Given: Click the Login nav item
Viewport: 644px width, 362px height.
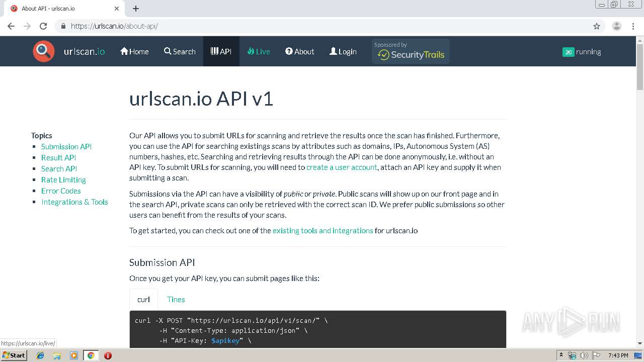Looking at the screenshot, I should pyautogui.click(x=343, y=51).
